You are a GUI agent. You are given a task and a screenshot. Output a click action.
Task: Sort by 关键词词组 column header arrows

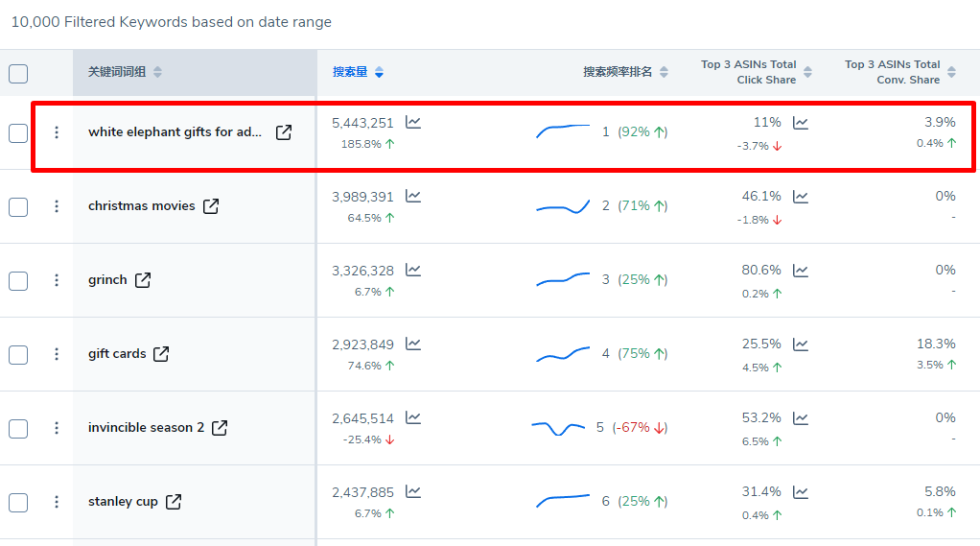click(157, 73)
